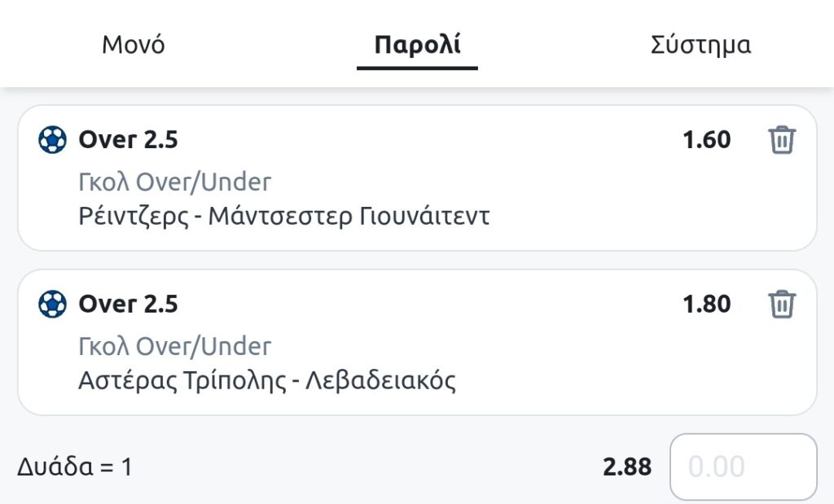Click Γκολ Over/Under label in the Ρέιντζερς bet
The image size is (834, 504).
(x=174, y=182)
